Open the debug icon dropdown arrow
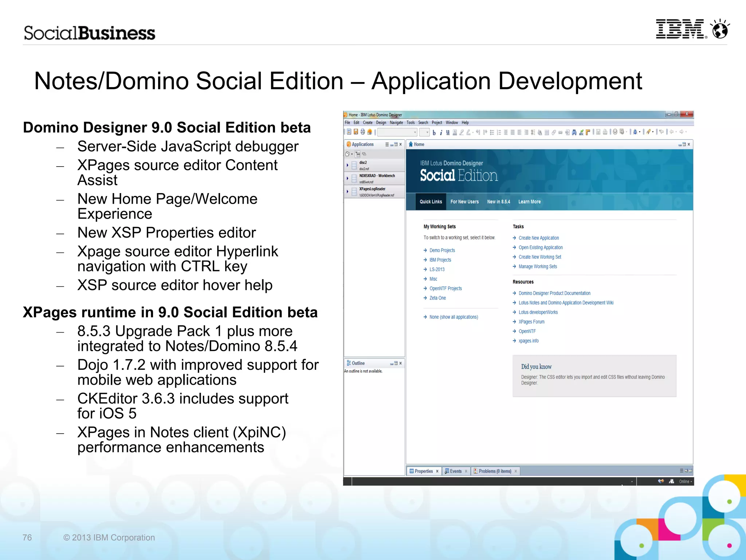 point(640,132)
